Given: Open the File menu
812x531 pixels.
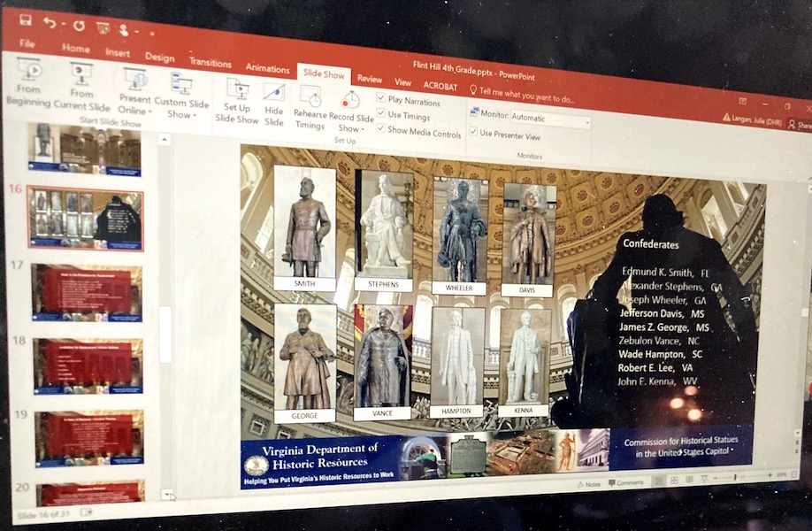Looking at the screenshot, I should click(x=27, y=43).
